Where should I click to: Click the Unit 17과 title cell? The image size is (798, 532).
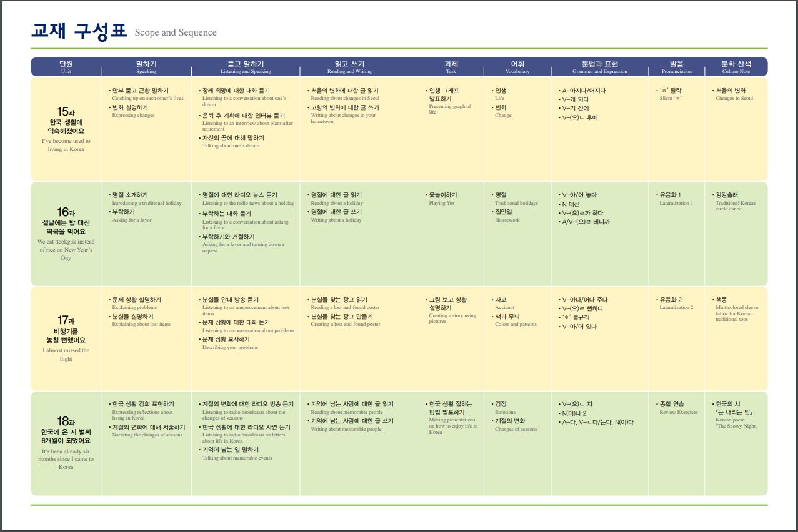point(66,338)
